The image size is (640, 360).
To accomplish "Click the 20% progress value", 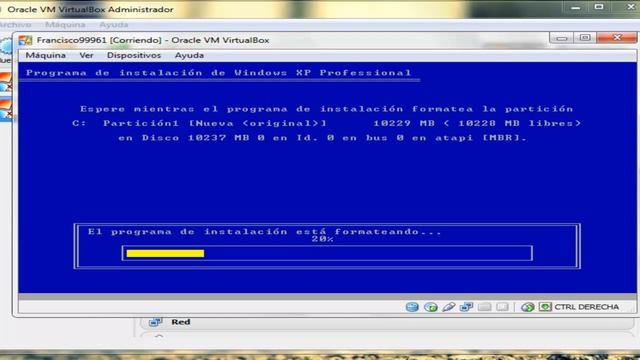I will [322, 239].
